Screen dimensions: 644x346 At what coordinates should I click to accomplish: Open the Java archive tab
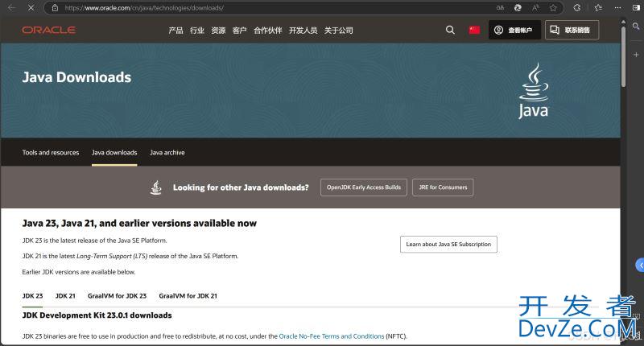pos(167,153)
